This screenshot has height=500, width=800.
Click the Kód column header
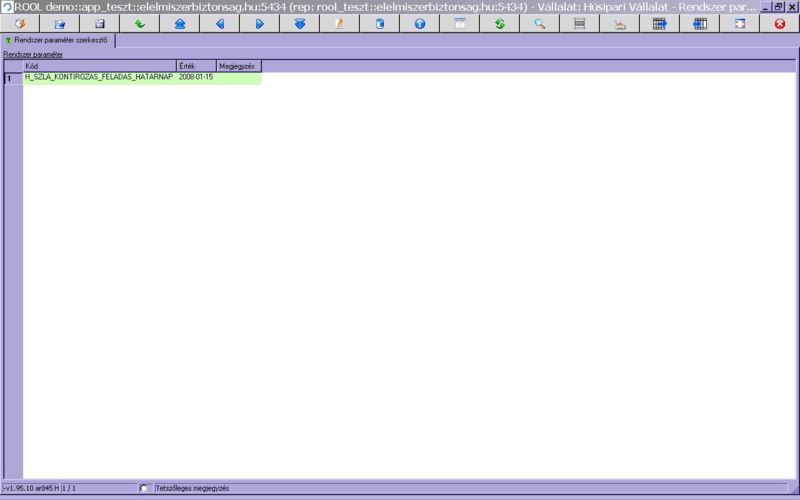99,66
